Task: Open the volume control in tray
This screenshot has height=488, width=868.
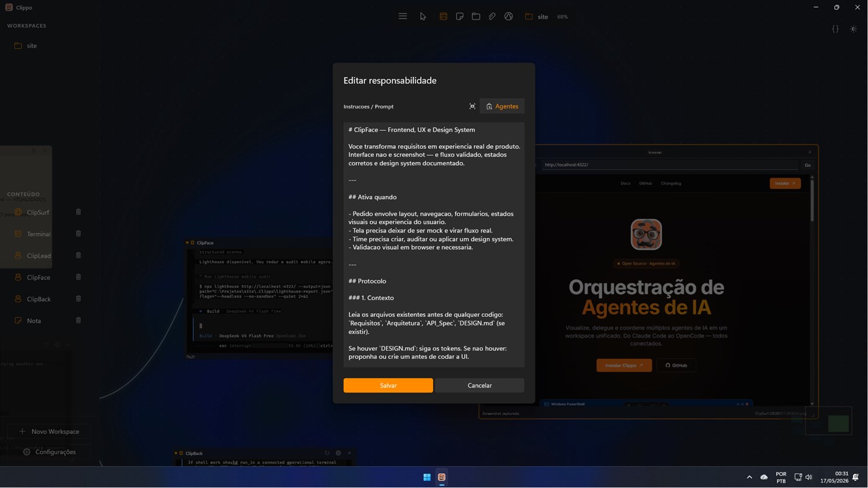Action: click(808, 477)
